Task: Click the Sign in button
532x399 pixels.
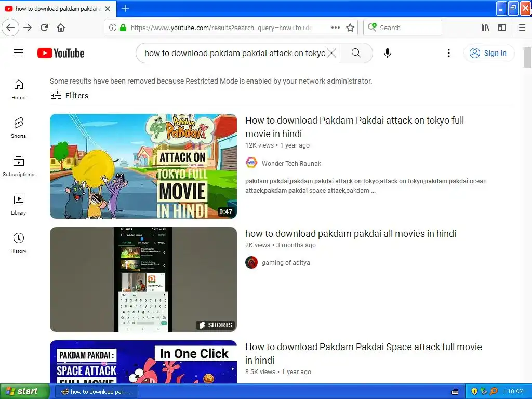Action: click(x=488, y=53)
